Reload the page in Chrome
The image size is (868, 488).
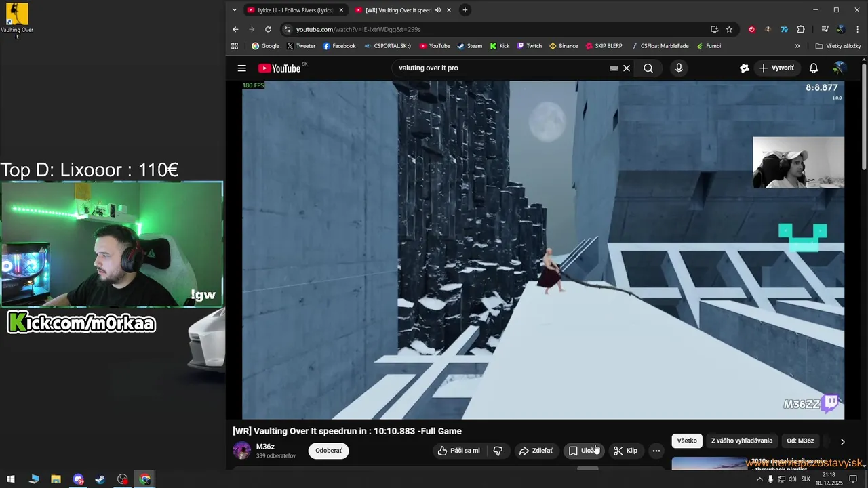coord(268,29)
